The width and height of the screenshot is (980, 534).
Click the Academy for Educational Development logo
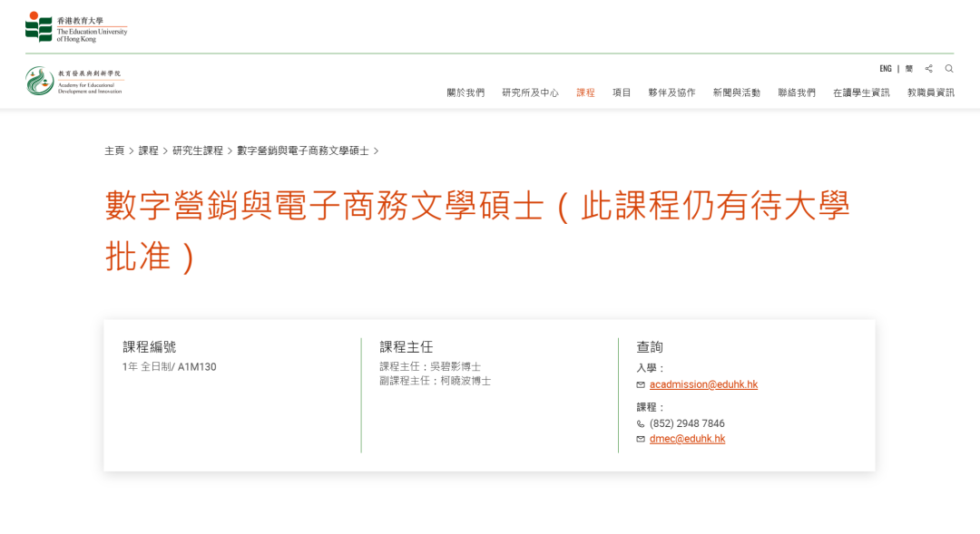click(74, 82)
